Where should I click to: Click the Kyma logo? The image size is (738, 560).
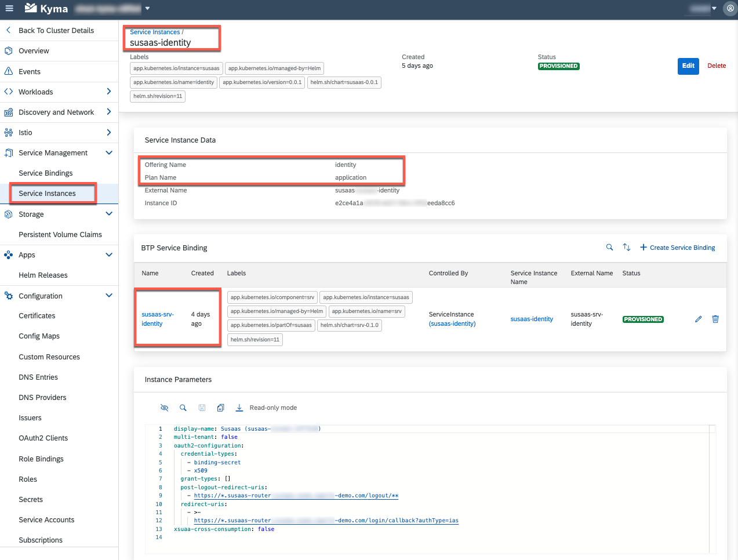[46, 9]
